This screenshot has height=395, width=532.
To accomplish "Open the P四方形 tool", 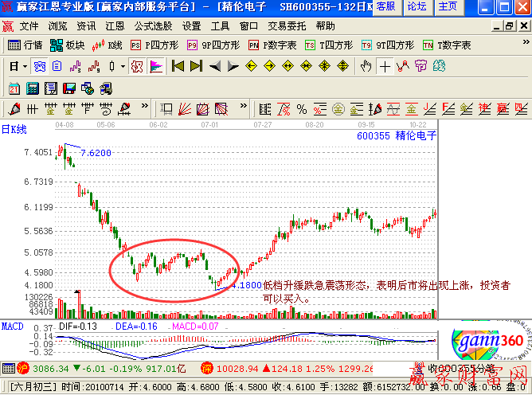I will point(155,45).
